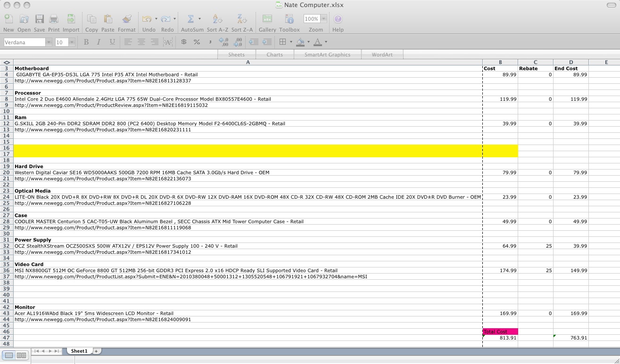Expand the Borders dropdown arrow
Viewport: 620px width, 364px height.
tap(291, 42)
